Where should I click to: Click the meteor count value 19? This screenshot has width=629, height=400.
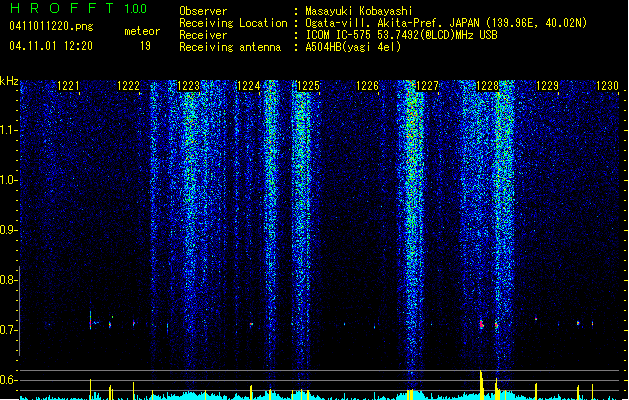point(146,46)
